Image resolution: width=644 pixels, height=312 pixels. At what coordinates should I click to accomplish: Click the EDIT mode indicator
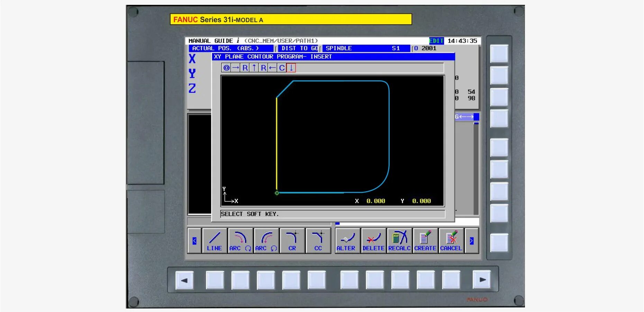click(x=436, y=41)
